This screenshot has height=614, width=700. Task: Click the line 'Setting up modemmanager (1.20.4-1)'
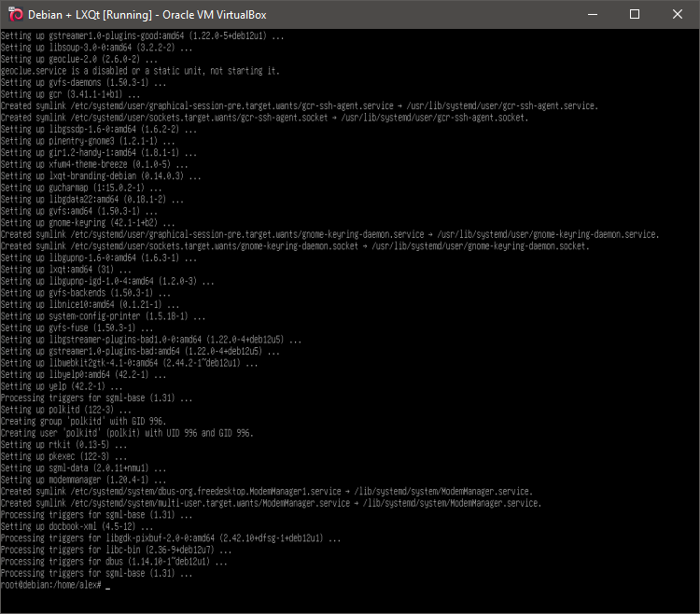point(83,480)
